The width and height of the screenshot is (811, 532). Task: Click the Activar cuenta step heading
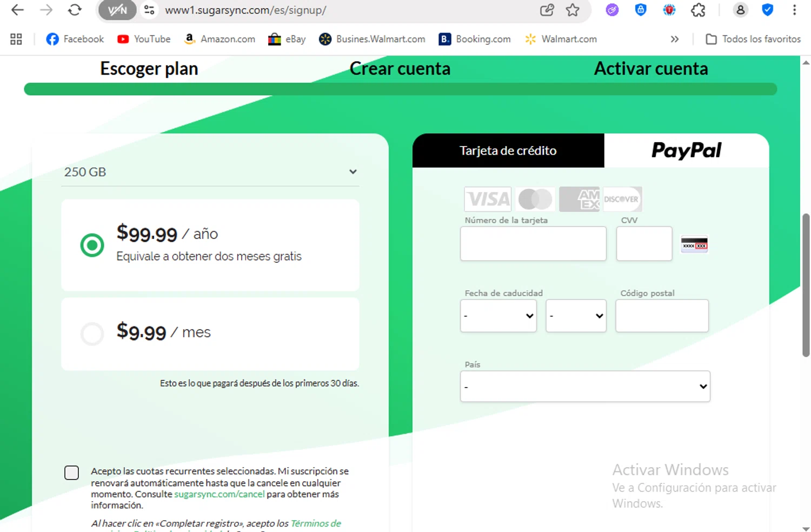point(651,69)
